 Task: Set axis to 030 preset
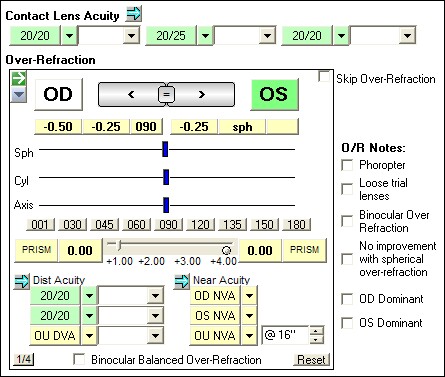(72, 225)
